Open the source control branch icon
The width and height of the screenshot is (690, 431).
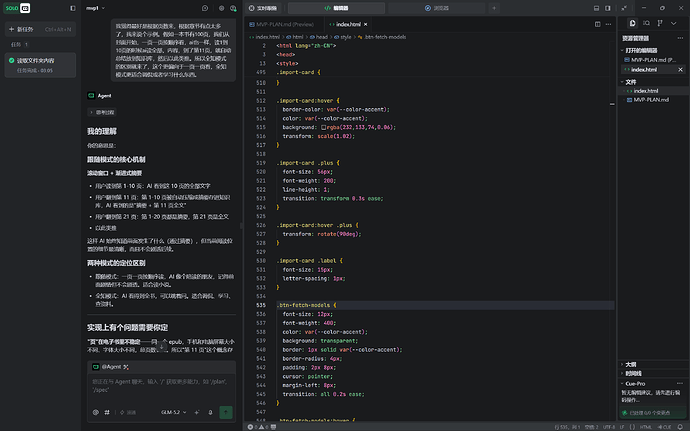coord(660,23)
